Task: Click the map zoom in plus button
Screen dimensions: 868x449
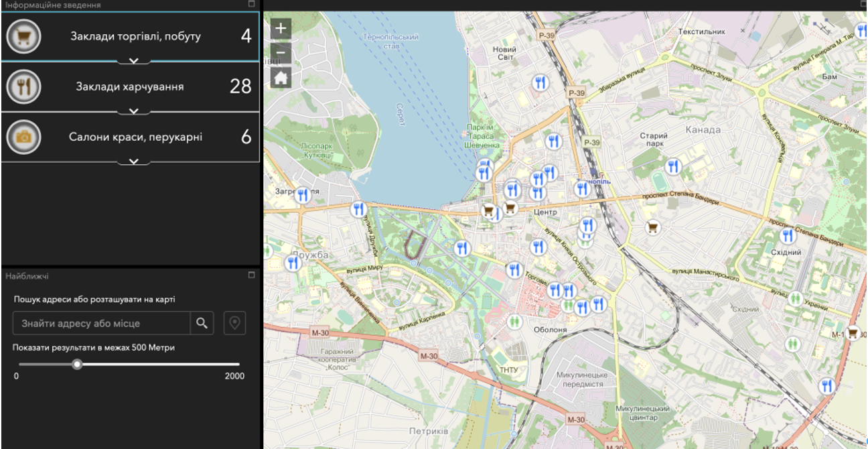Action: click(281, 28)
